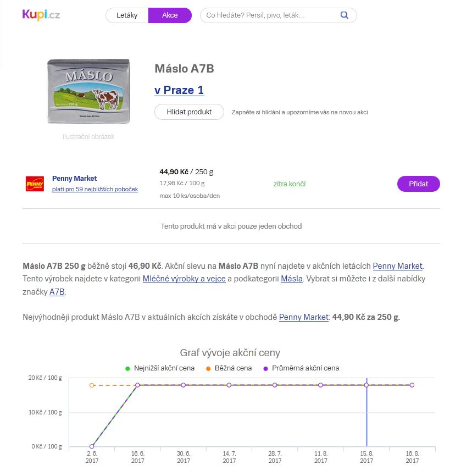Switch to the Letáky tab
Viewport: 450px width, 476px height.
coord(127,15)
